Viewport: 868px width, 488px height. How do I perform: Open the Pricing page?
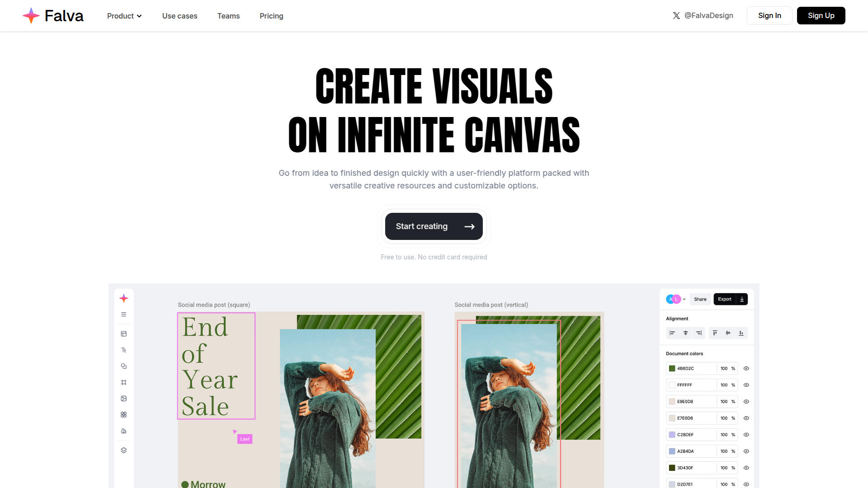point(271,16)
